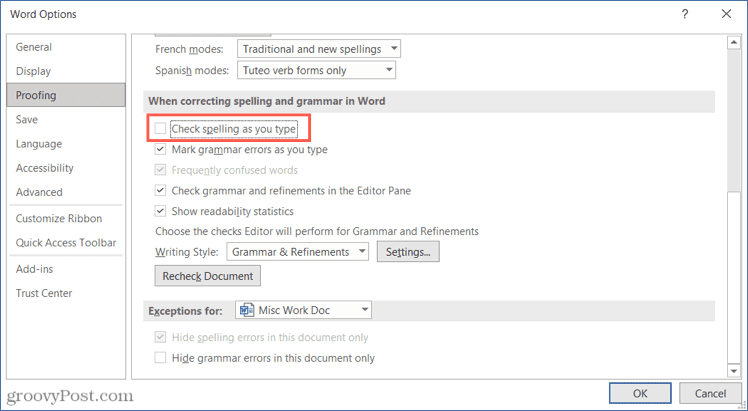Open the General options category
748x411 pixels.
(66, 47)
